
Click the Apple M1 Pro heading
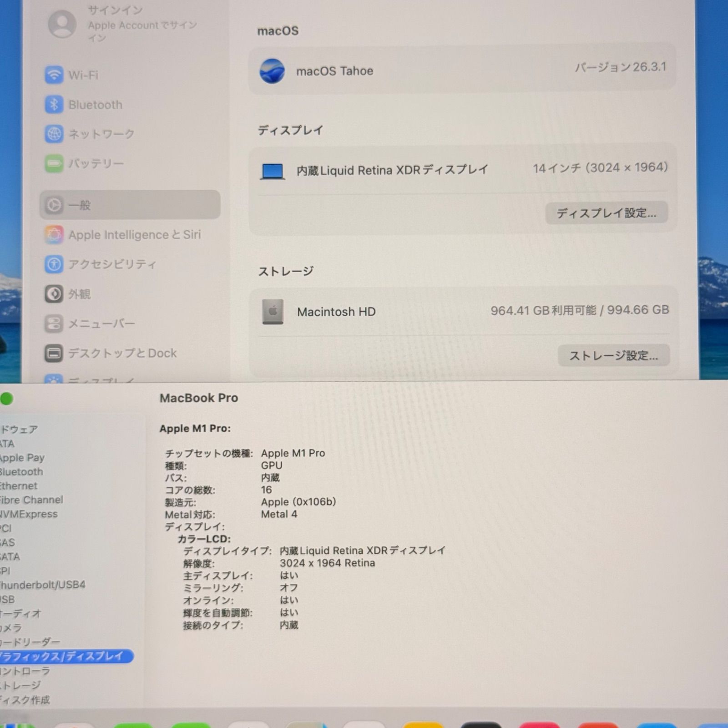pyautogui.click(x=195, y=429)
